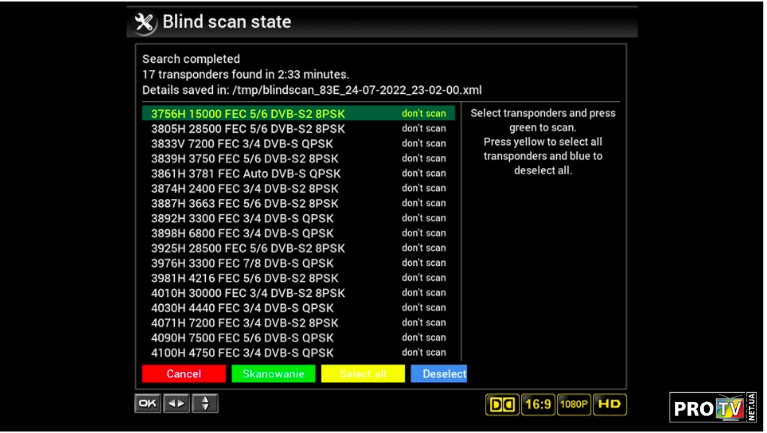The width and height of the screenshot is (767, 433).
Task: Click the 1080P resolution icon
Action: (x=573, y=405)
